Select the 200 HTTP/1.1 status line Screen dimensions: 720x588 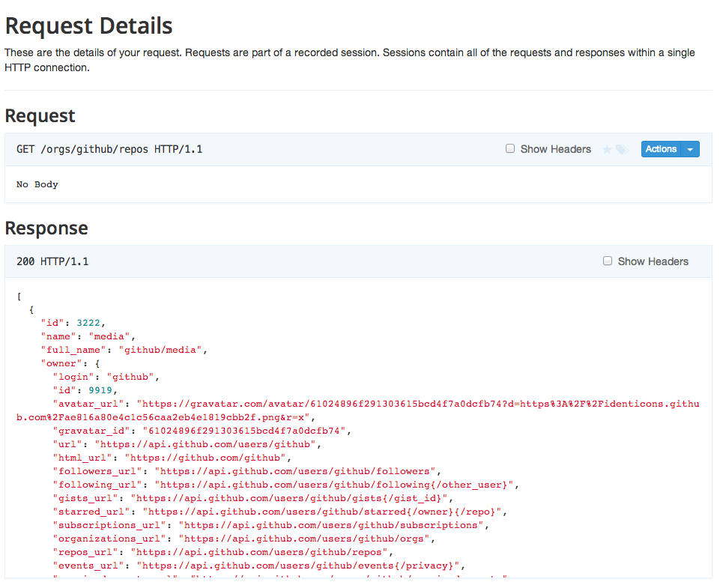(52, 261)
